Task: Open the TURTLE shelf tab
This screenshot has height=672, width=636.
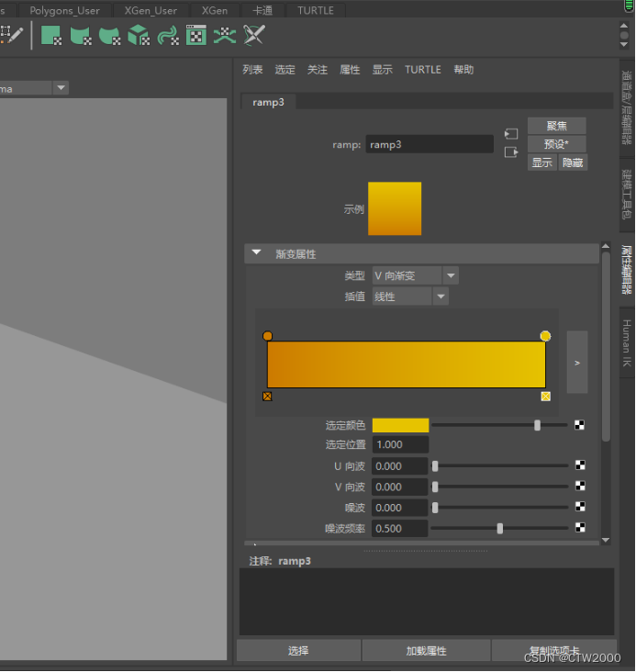Action: click(316, 10)
